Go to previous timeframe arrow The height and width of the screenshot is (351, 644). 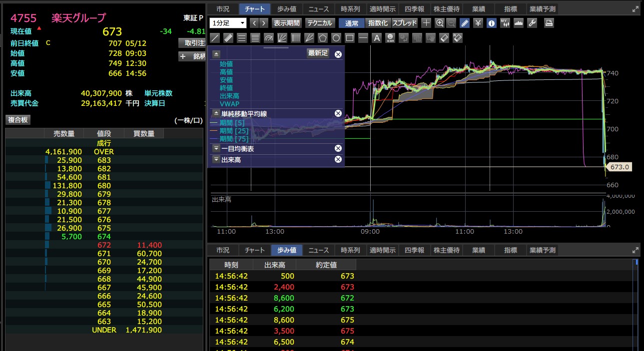(254, 23)
